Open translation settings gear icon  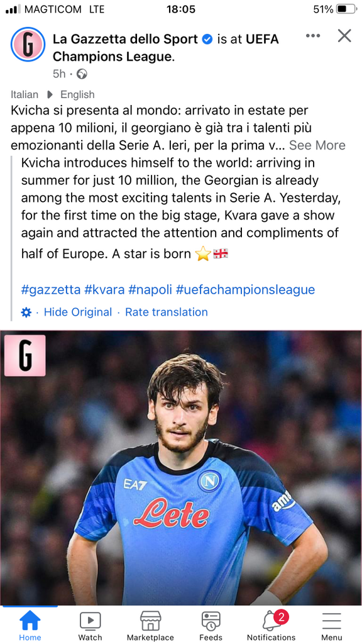(26, 313)
